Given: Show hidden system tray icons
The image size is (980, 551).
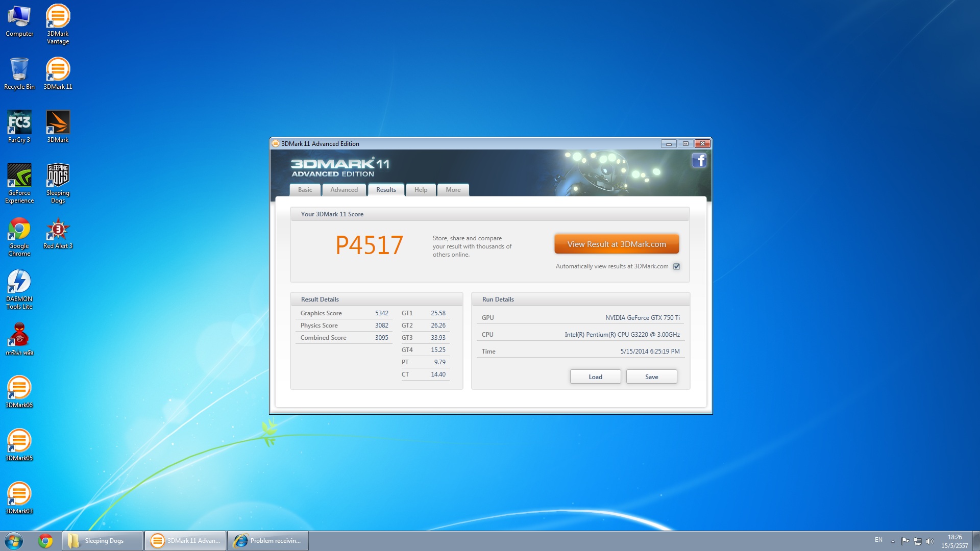Looking at the screenshot, I should [x=893, y=541].
